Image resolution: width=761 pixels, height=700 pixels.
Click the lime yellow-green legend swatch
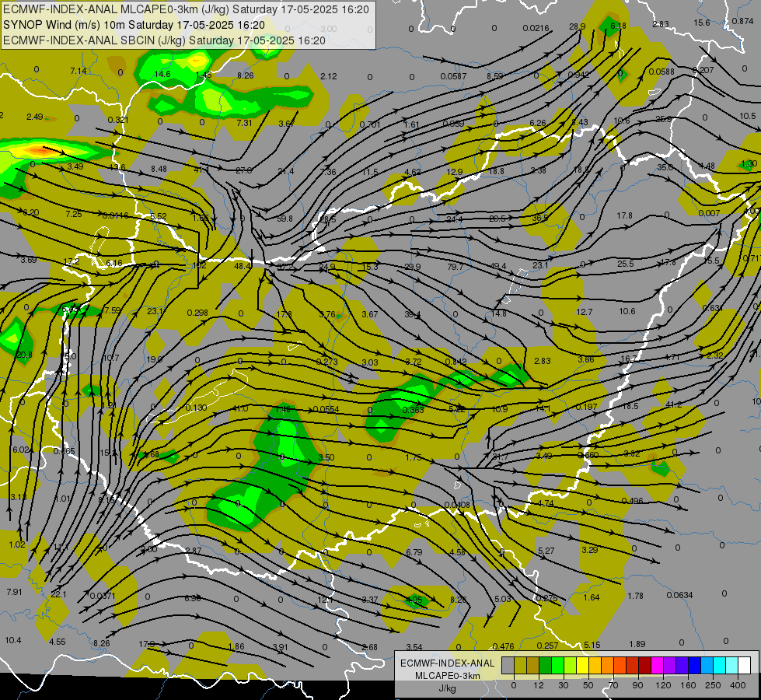[571, 665]
